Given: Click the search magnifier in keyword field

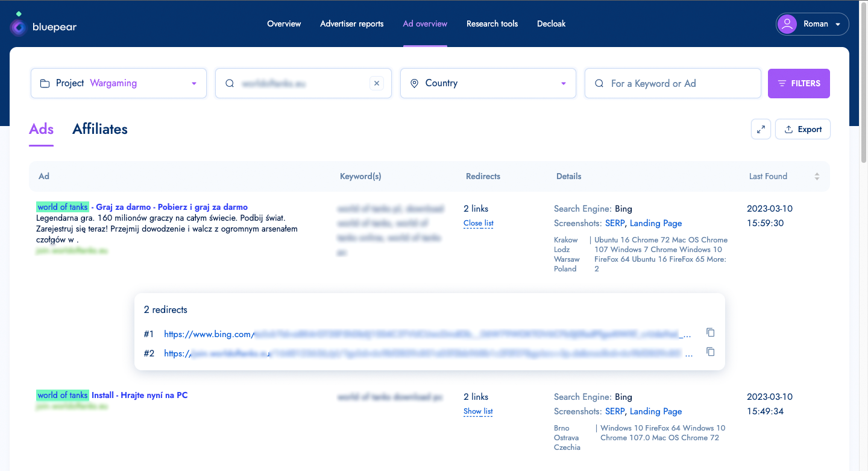Looking at the screenshot, I should 599,83.
